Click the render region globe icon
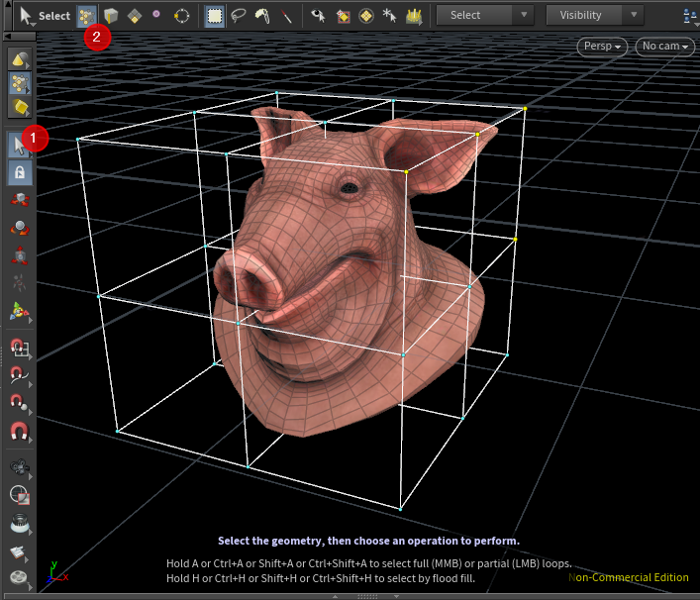Screen dimensions: 700x600 20,495
